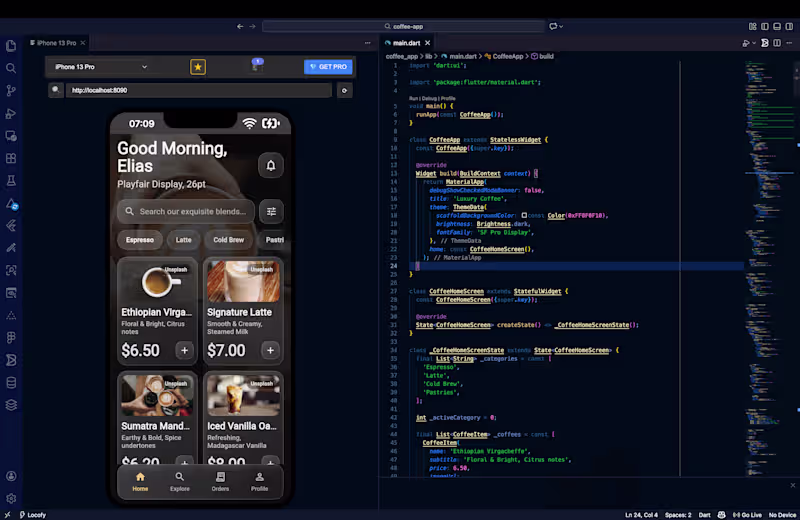Open the Explorer view in activity bar
This screenshot has height=520, width=800.
click(11, 46)
